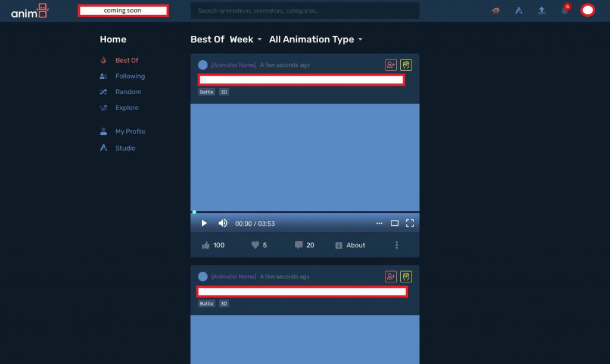Click second post's 'A few seconds ago' timestamp
Viewport: 610px width, 364px height.
(x=285, y=276)
